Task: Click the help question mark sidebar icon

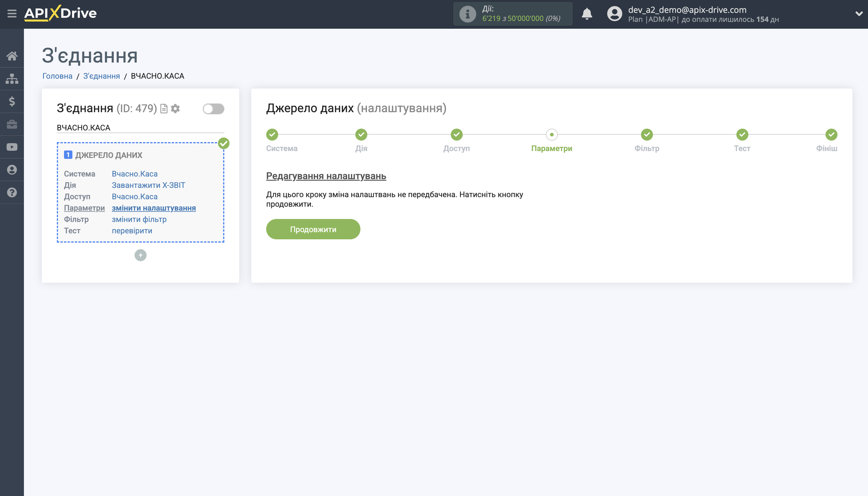Action: tap(12, 192)
